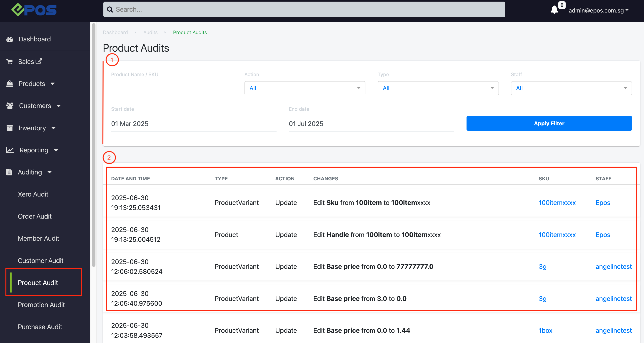Click the Products bag icon

[10, 84]
